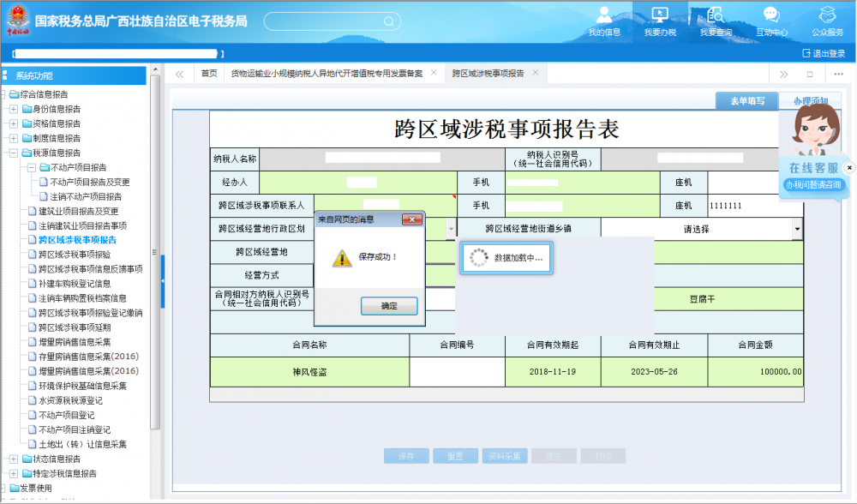The height and width of the screenshot is (504, 857).
Task: Select 跨区域涉税事项报验 in the tree
Action: (75, 255)
